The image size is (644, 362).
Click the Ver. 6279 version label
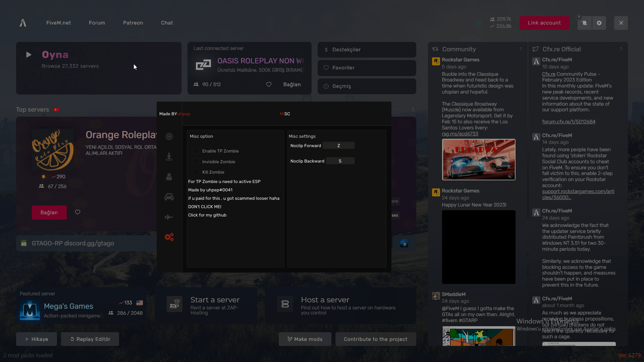(629, 355)
